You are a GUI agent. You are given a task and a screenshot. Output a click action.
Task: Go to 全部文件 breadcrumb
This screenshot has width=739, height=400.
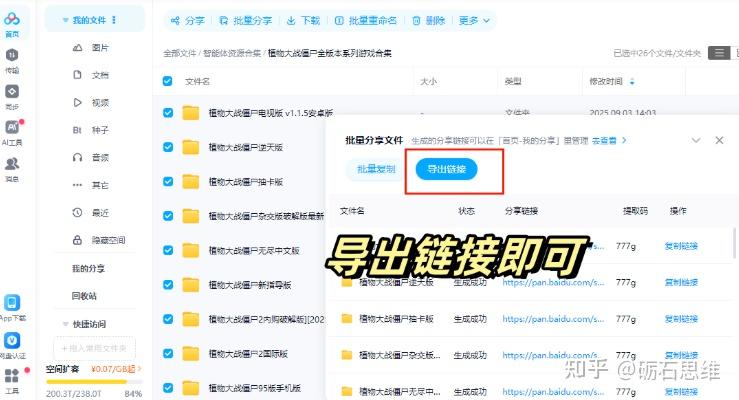(x=180, y=53)
